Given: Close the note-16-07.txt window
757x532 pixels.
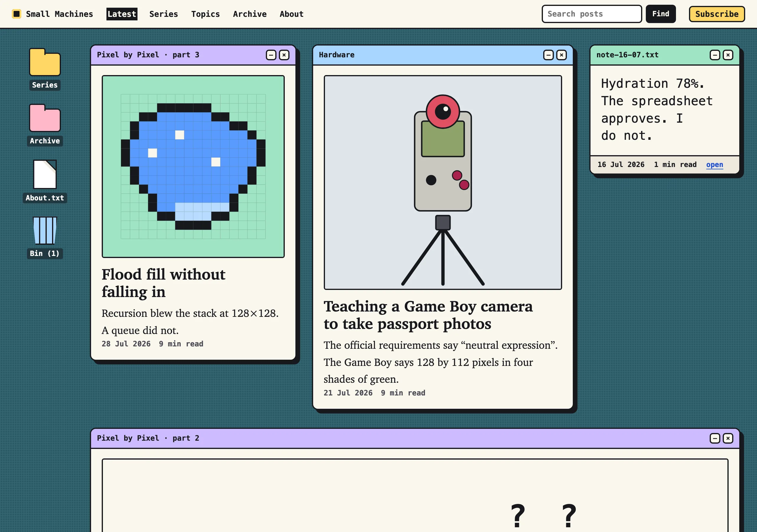Looking at the screenshot, I should [728, 55].
